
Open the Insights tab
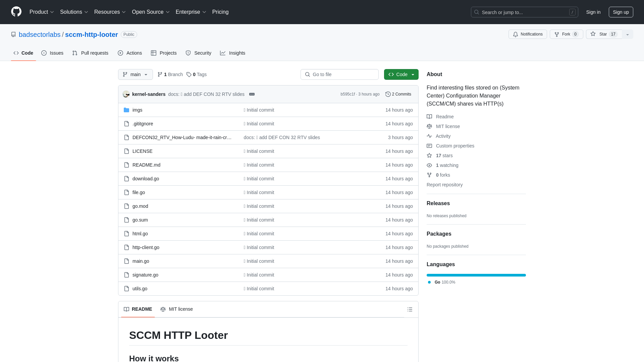coord(233,53)
